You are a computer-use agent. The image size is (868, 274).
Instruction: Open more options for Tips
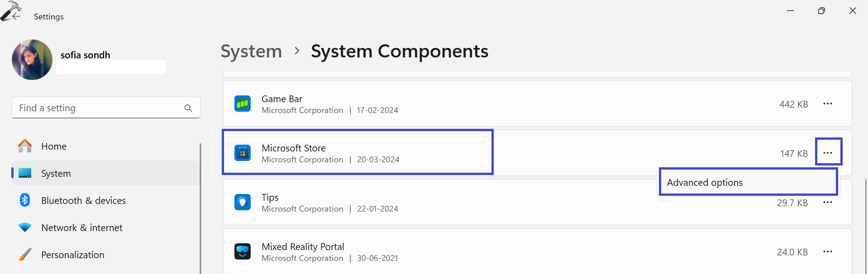coord(827,202)
